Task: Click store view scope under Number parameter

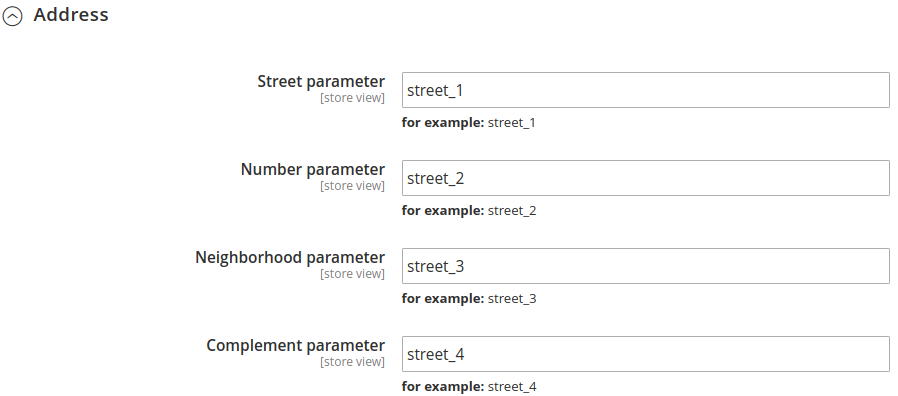Action: click(x=352, y=186)
